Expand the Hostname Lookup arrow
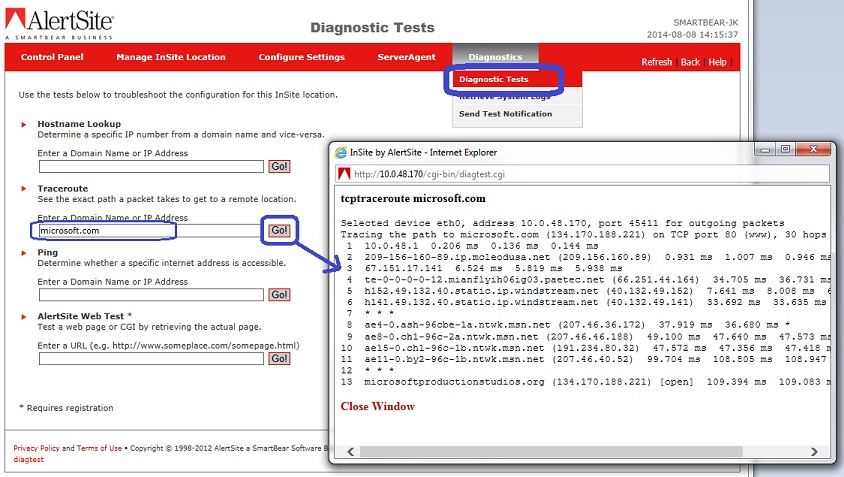 24,124
